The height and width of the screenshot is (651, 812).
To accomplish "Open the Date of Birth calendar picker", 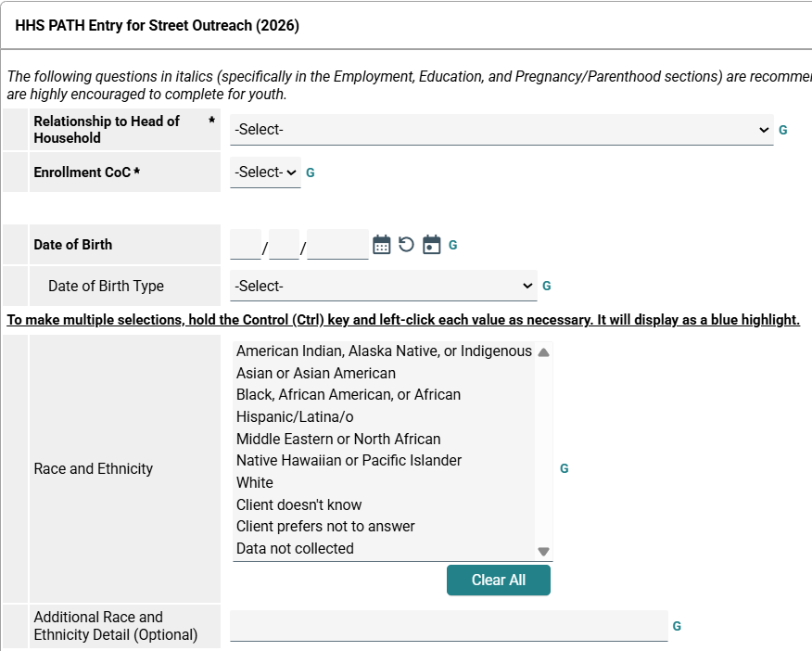I will pyautogui.click(x=382, y=245).
